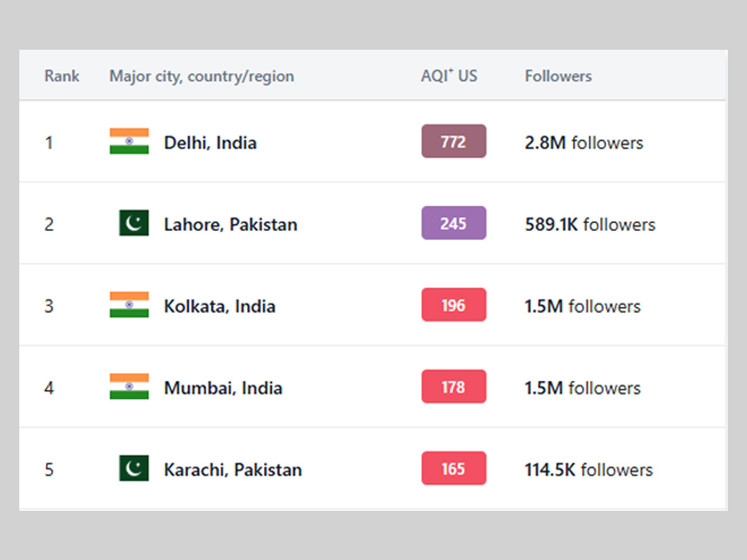The width and height of the screenshot is (747, 560).
Task: Select the Karachi, Pakistan entry
Action: (233, 470)
